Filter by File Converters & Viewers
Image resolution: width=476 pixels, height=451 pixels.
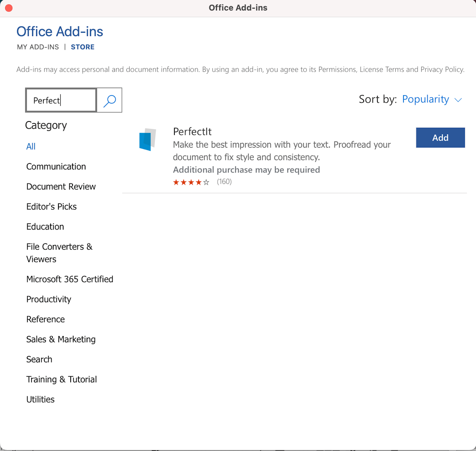59,253
